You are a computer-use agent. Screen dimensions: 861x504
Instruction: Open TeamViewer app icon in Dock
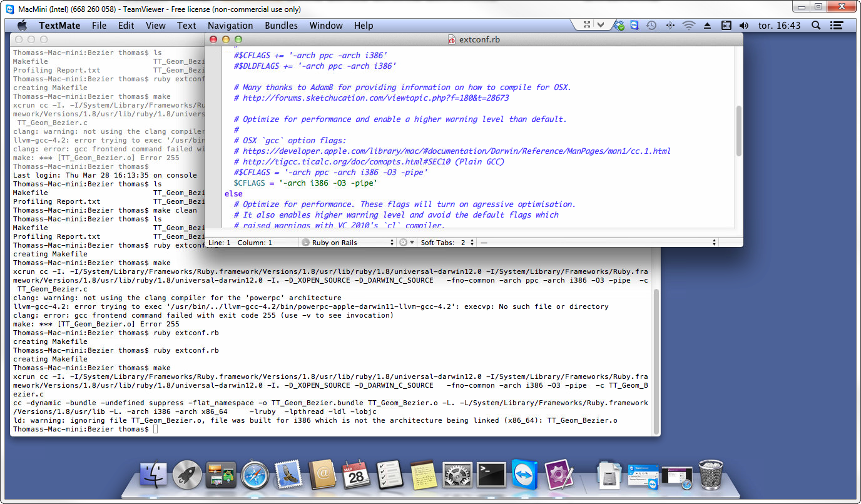pos(525,475)
